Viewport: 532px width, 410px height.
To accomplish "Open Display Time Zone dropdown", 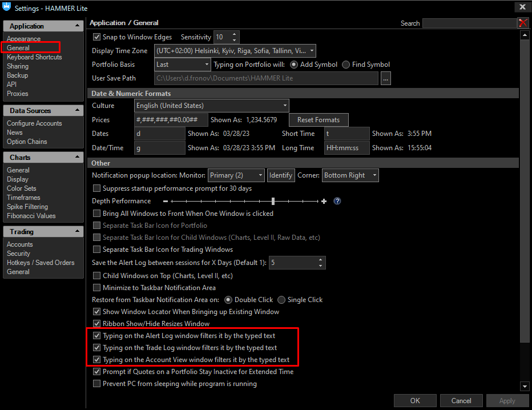I will click(x=235, y=51).
